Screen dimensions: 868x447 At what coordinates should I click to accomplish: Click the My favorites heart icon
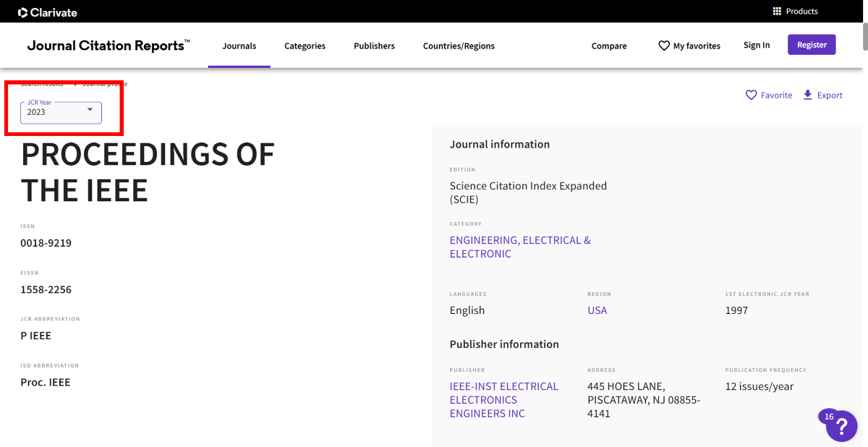[x=664, y=46]
